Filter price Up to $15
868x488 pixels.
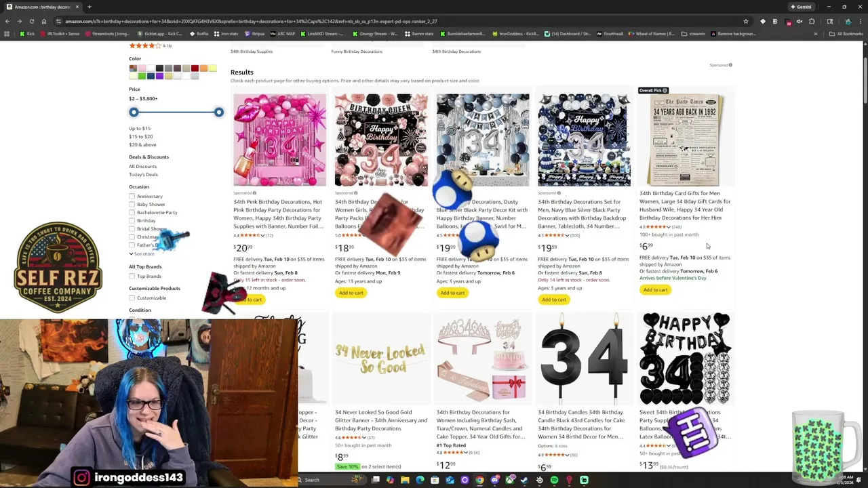coord(140,128)
